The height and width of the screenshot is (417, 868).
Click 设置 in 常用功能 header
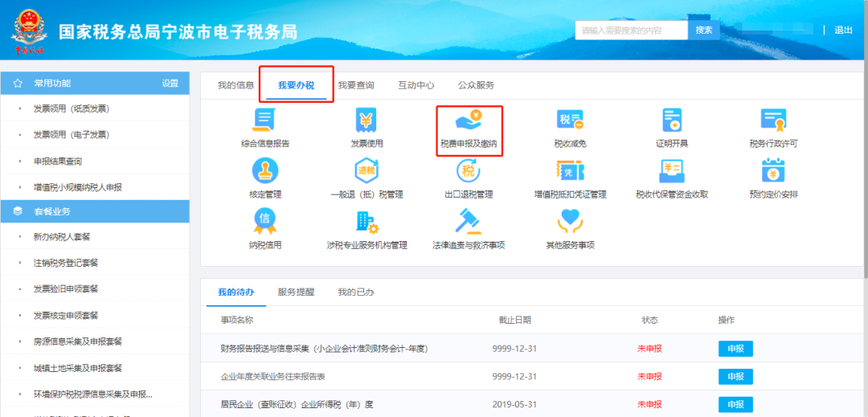[170, 84]
